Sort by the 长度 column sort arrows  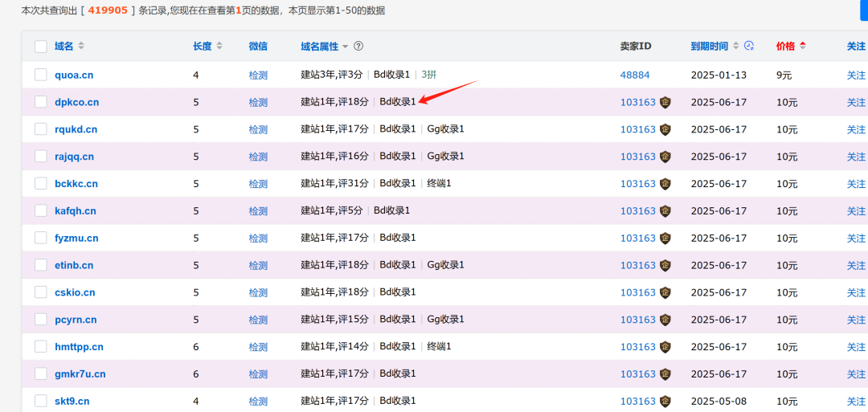219,47
